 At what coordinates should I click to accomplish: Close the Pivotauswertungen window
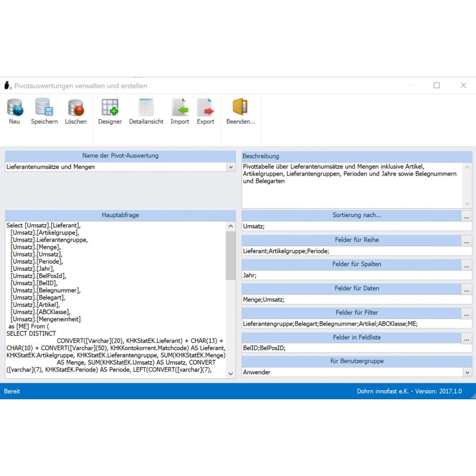(464, 85)
